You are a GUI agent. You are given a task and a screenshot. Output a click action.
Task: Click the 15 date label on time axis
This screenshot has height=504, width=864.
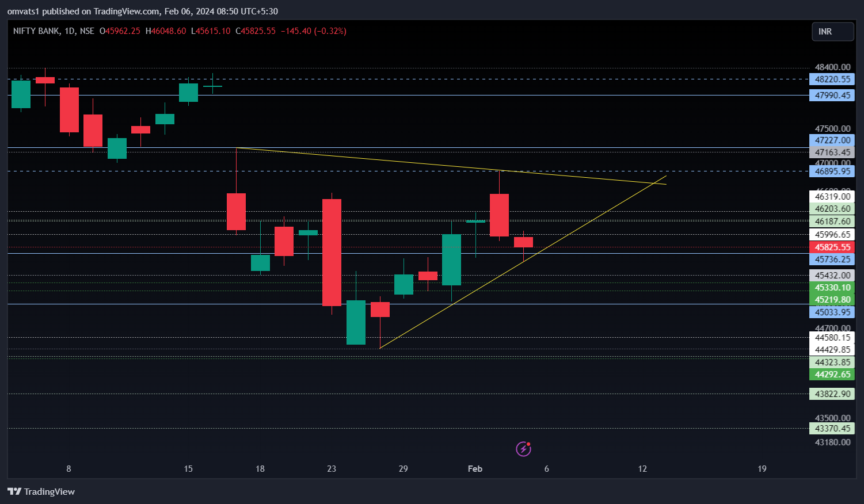[188, 469]
